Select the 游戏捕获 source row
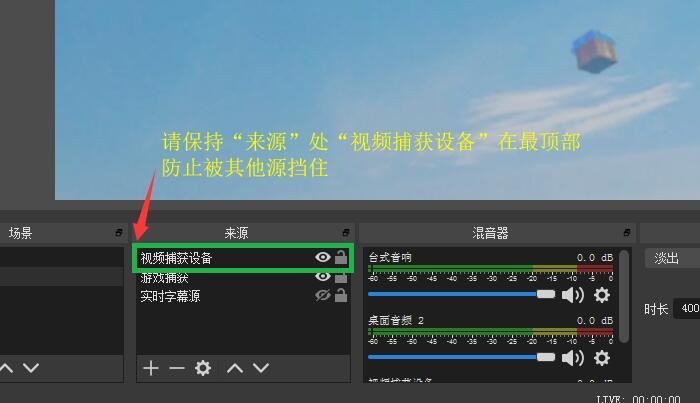700x403 pixels. 243,277
